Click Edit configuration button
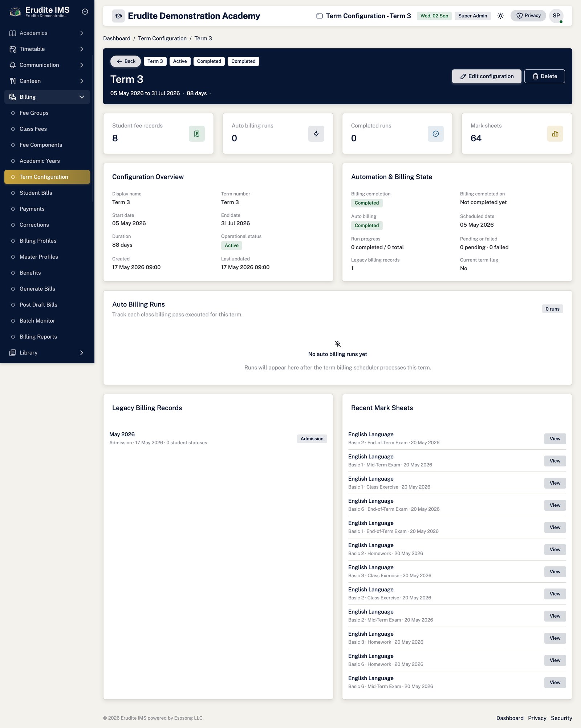This screenshot has width=581, height=728. tap(487, 76)
